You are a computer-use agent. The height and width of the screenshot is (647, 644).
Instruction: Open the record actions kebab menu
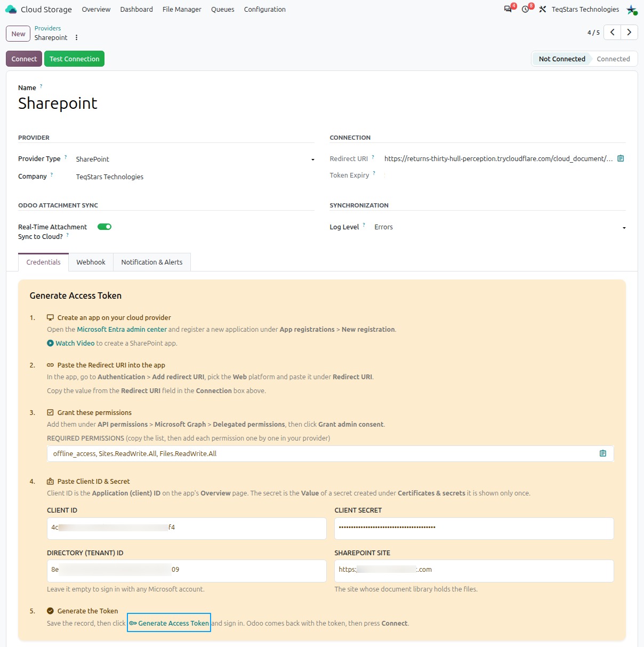(x=76, y=37)
